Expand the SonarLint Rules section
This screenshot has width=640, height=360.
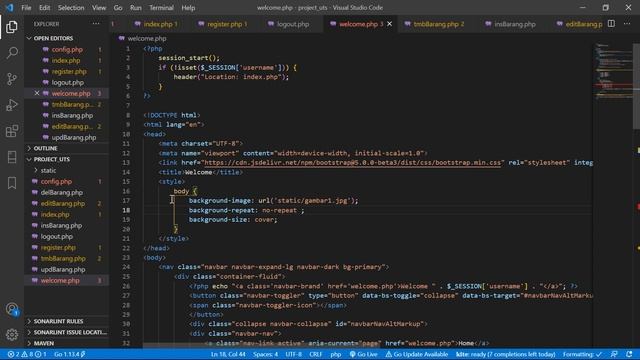coord(58,321)
